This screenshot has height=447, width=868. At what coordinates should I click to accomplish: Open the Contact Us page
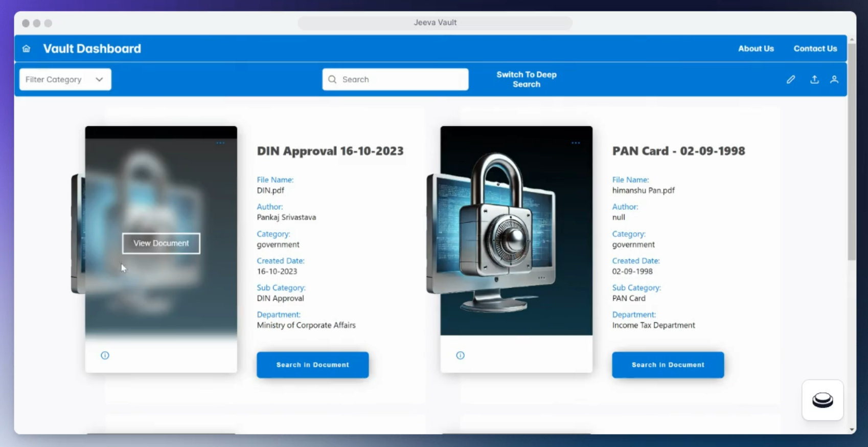[815, 49]
